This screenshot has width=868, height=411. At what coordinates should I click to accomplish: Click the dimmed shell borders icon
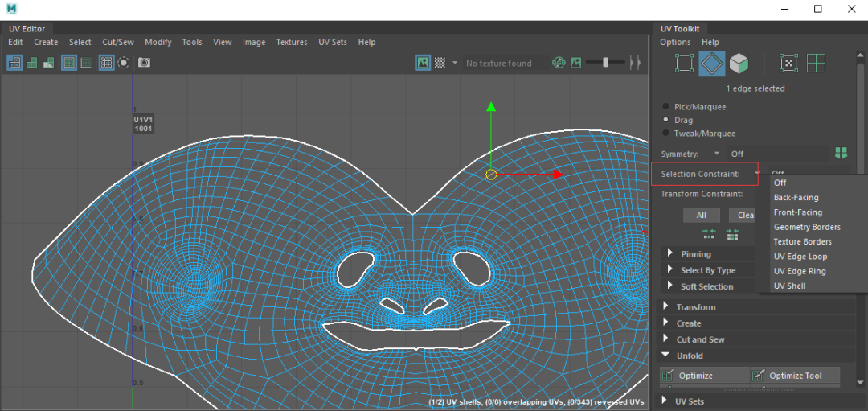click(86, 63)
